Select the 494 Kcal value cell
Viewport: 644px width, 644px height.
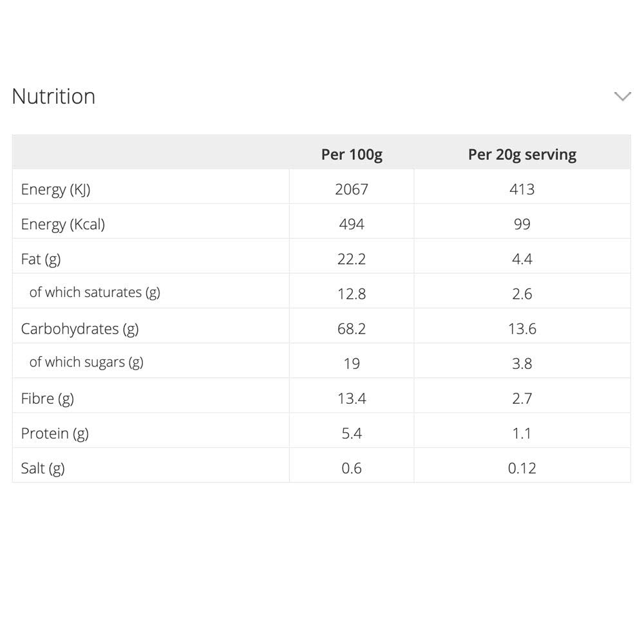(352, 224)
